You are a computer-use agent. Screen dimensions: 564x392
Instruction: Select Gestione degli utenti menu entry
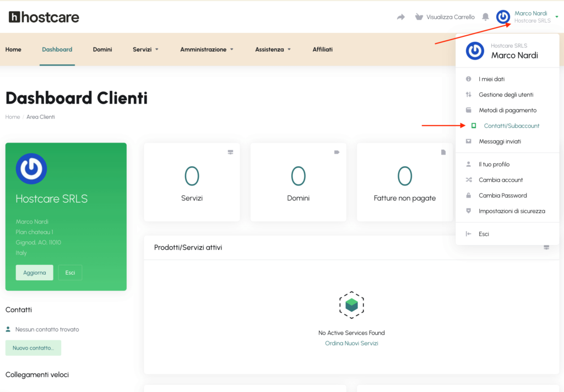coord(507,95)
